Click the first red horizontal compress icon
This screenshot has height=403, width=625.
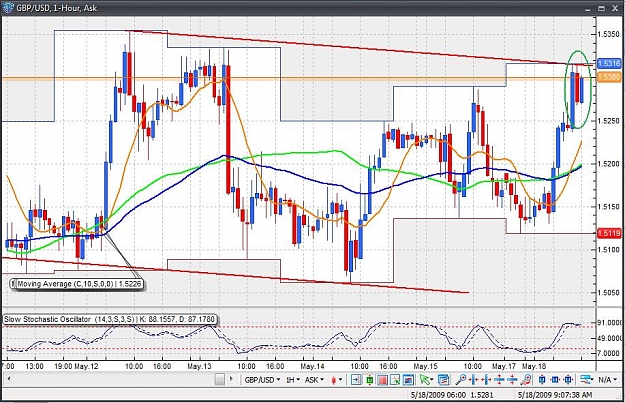point(473,379)
